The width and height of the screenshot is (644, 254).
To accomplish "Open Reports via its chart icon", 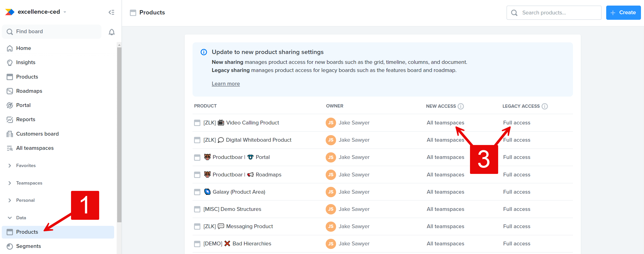I will tap(9, 119).
